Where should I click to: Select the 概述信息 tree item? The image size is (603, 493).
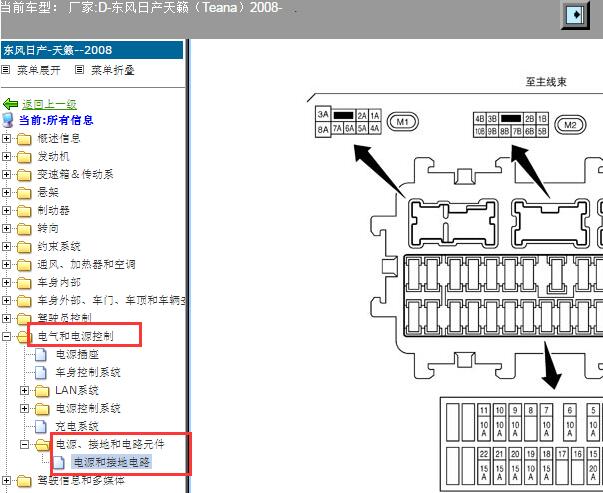pyautogui.click(x=58, y=138)
